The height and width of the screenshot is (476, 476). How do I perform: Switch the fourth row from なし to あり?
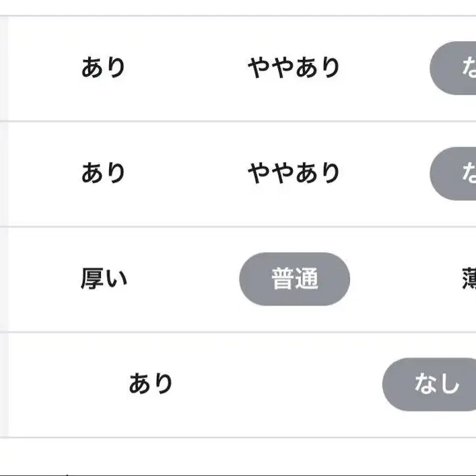coord(151,384)
